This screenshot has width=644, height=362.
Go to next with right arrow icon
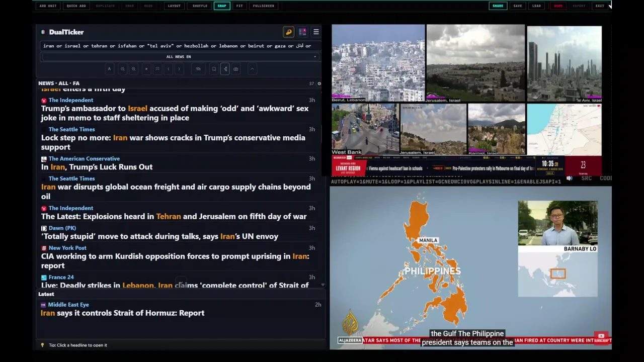[179, 69]
